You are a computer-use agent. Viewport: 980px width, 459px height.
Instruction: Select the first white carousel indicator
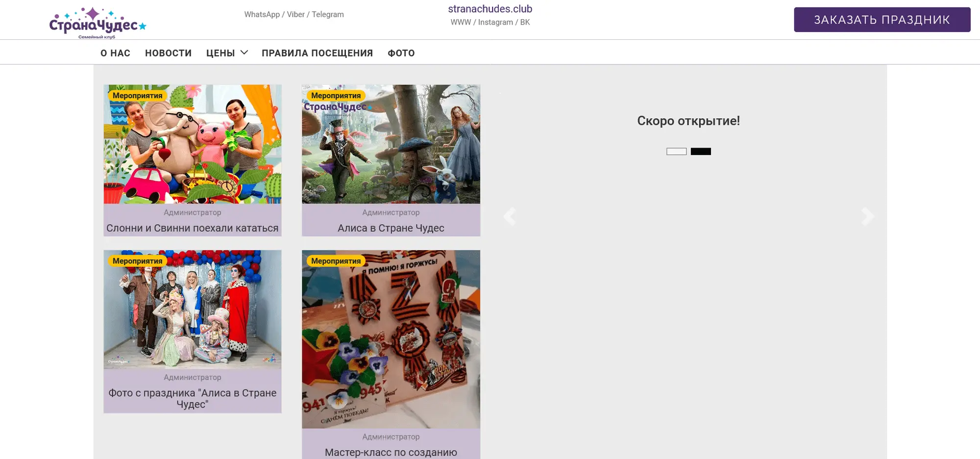(x=676, y=152)
